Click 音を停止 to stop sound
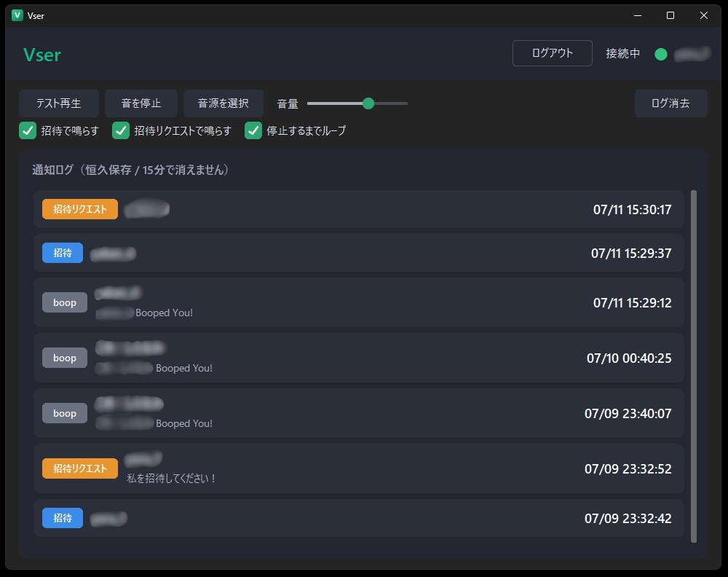 click(x=141, y=103)
